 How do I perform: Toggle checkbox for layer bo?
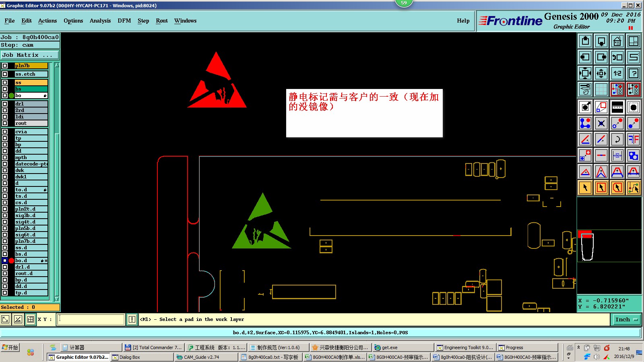(x=5, y=95)
